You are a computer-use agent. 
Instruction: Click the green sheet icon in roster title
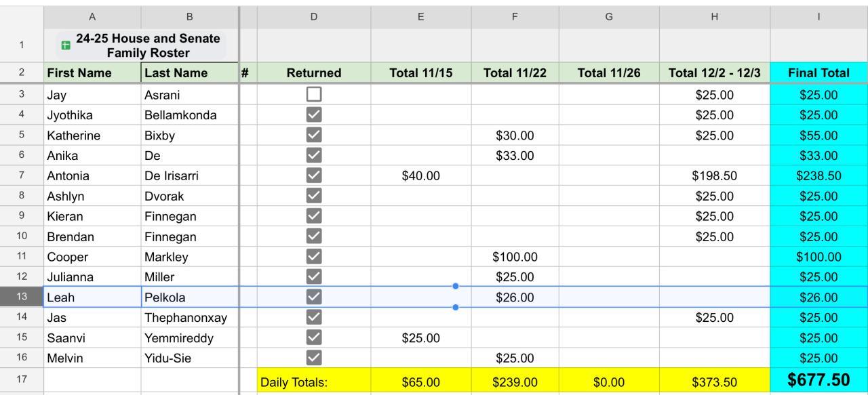coord(66,45)
